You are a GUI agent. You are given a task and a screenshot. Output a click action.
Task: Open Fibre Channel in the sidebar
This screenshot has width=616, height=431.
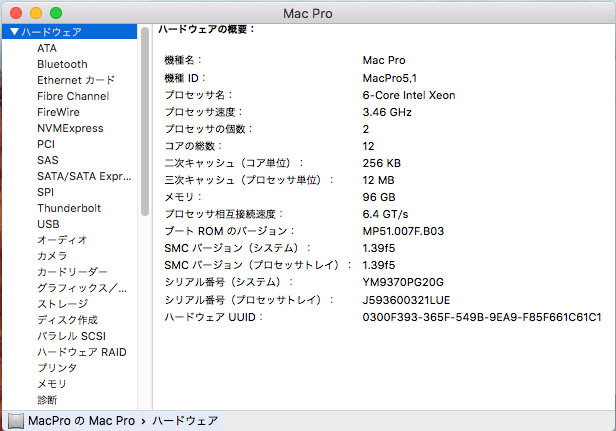coord(73,96)
